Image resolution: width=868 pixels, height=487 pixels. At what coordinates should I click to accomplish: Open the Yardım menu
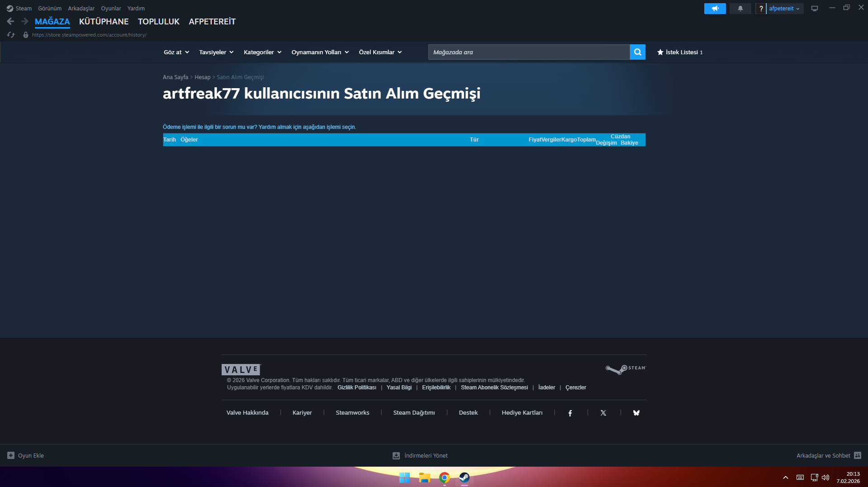pos(136,9)
